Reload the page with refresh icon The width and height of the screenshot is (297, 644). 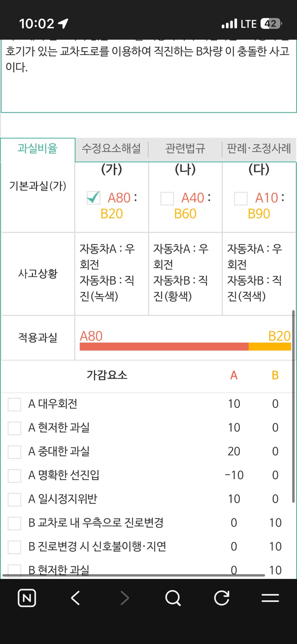[x=222, y=598]
